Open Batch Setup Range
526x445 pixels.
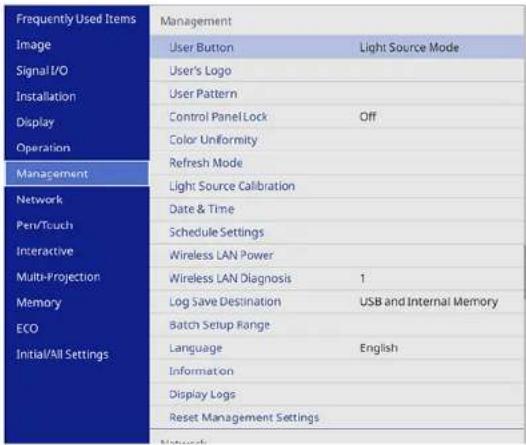(337, 325)
